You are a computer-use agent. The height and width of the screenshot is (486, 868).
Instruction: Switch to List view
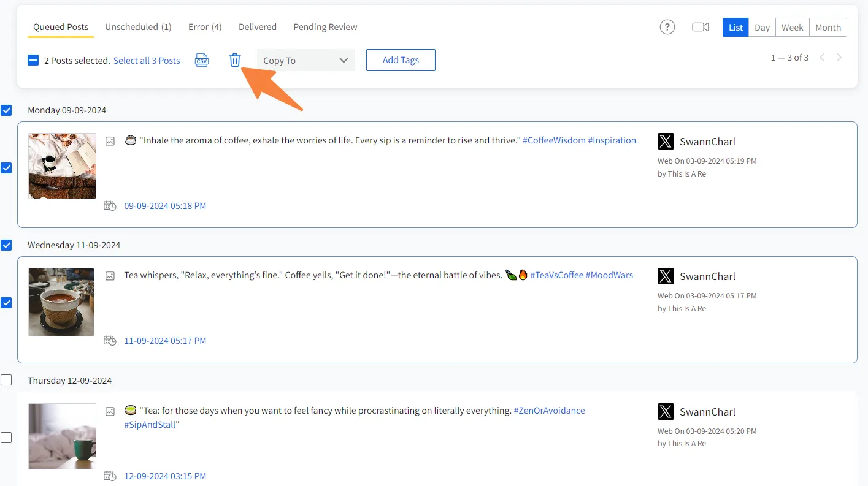[736, 28]
